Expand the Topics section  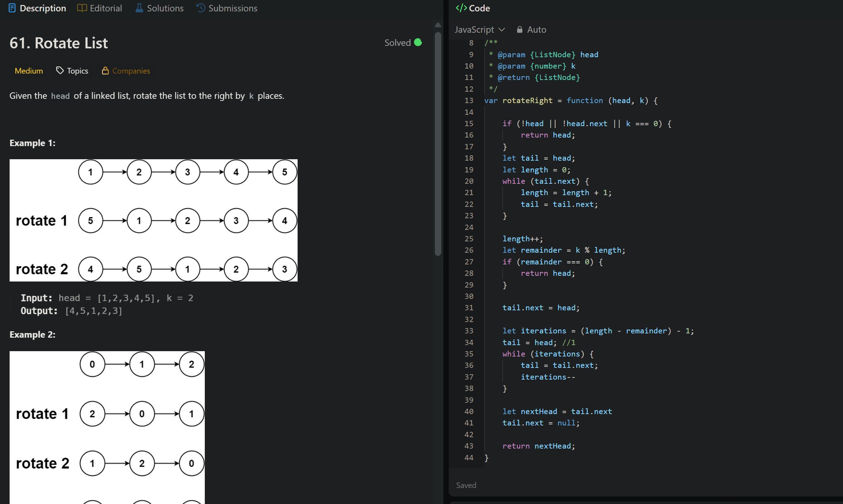[78, 71]
